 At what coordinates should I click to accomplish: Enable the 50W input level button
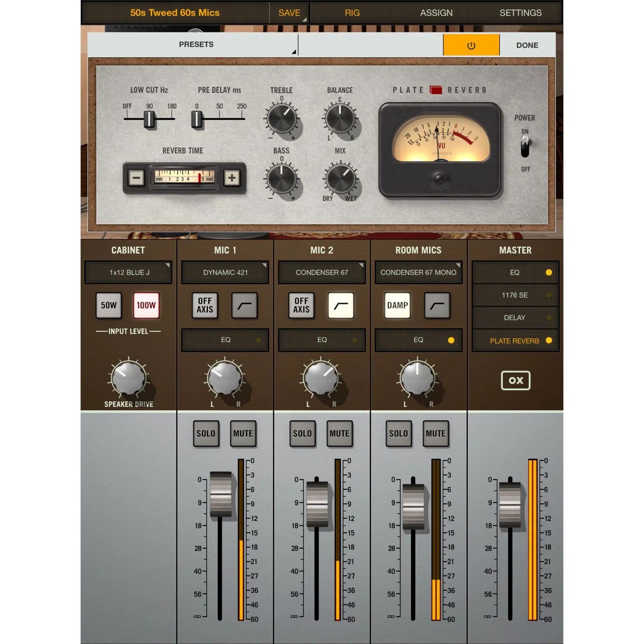pos(109,305)
